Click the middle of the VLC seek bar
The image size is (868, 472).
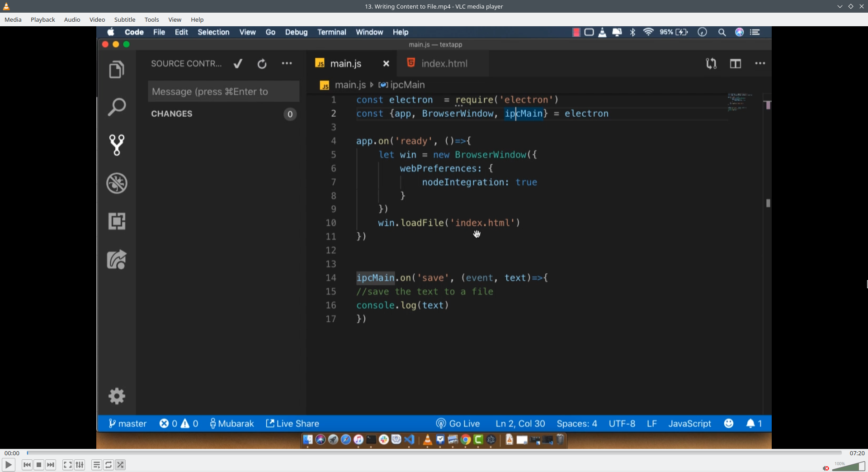pyautogui.click(x=434, y=453)
